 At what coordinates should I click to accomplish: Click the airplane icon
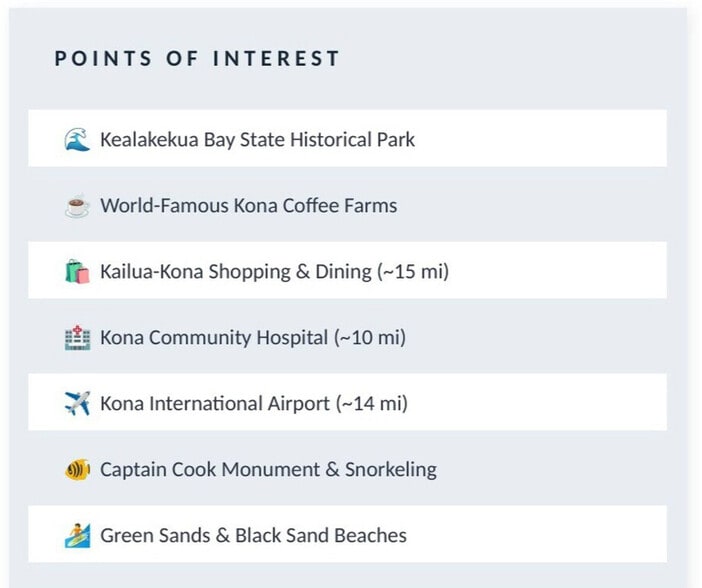point(77,403)
